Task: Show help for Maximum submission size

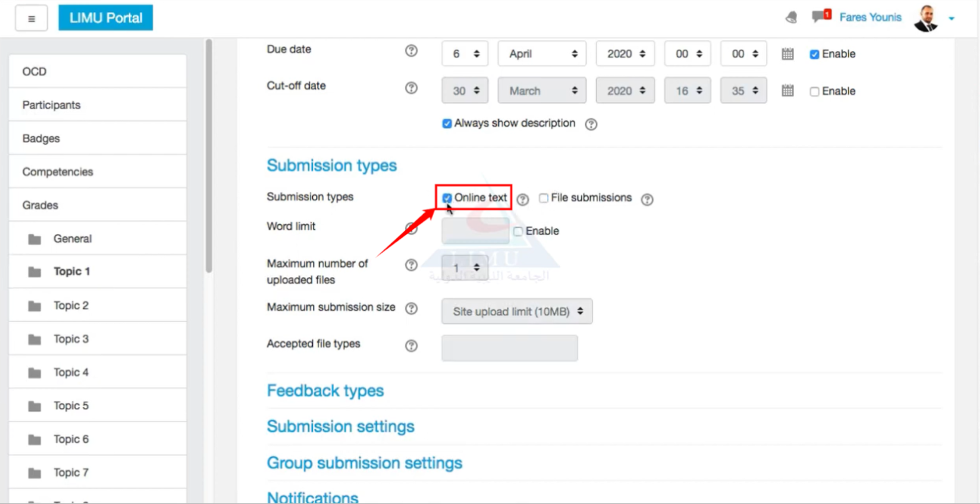Action: point(411,308)
